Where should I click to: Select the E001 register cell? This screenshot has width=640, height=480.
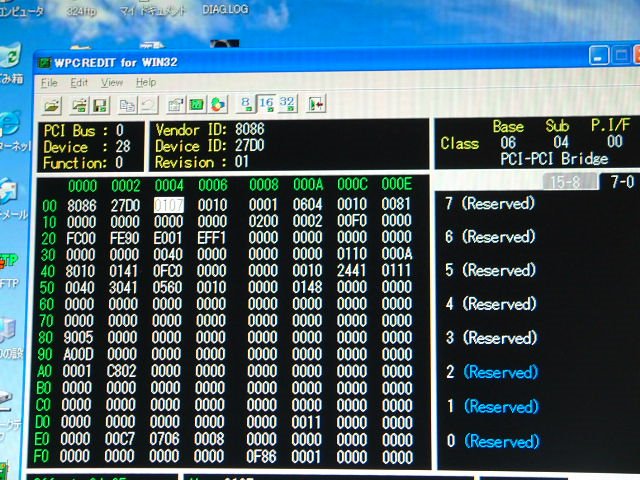(168, 238)
